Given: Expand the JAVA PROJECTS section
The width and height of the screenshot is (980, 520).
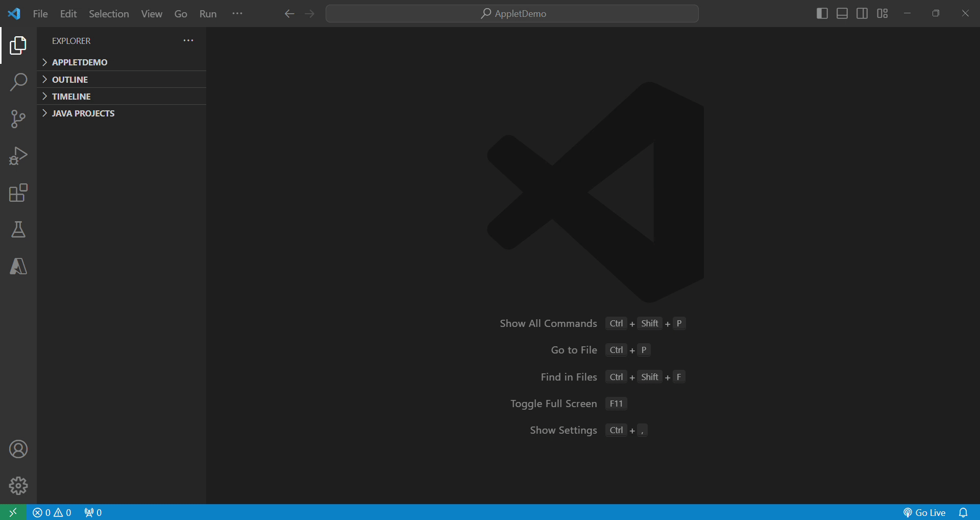Looking at the screenshot, I should coord(121,113).
